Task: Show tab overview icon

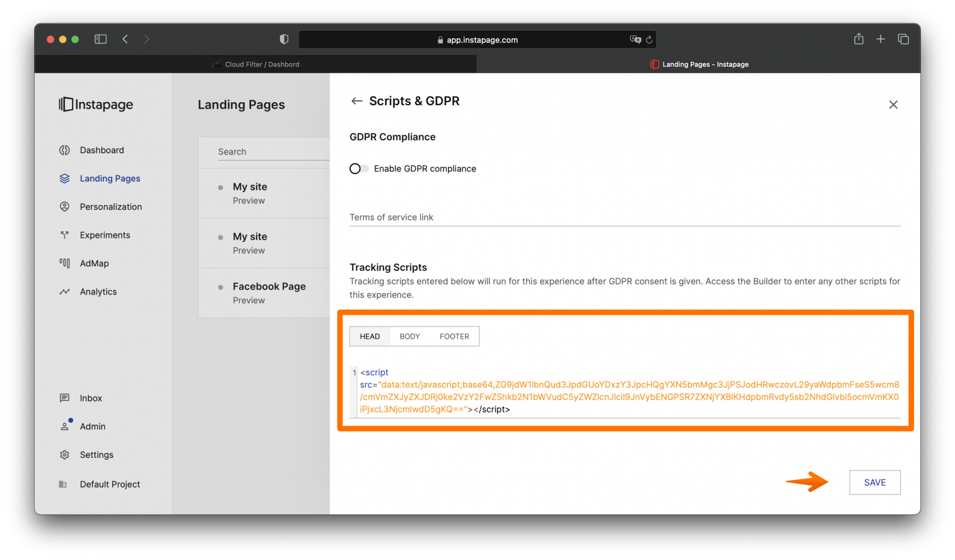Action: [903, 39]
